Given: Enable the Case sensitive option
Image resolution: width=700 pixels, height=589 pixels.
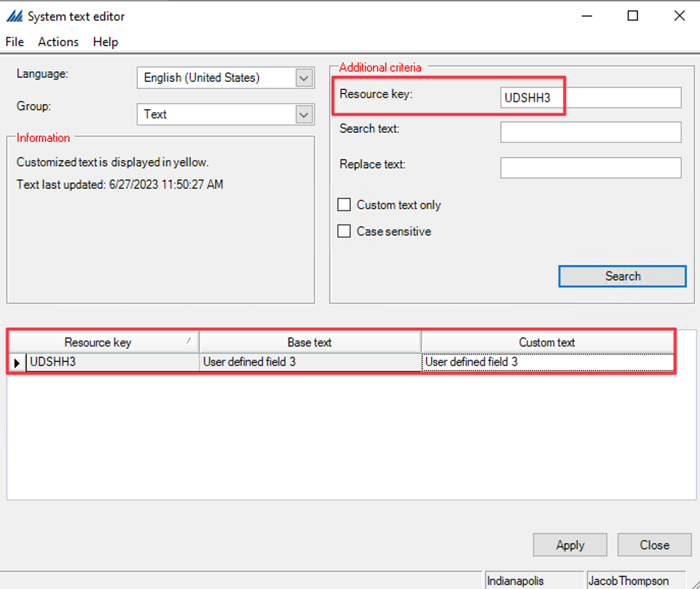Looking at the screenshot, I should point(344,231).
